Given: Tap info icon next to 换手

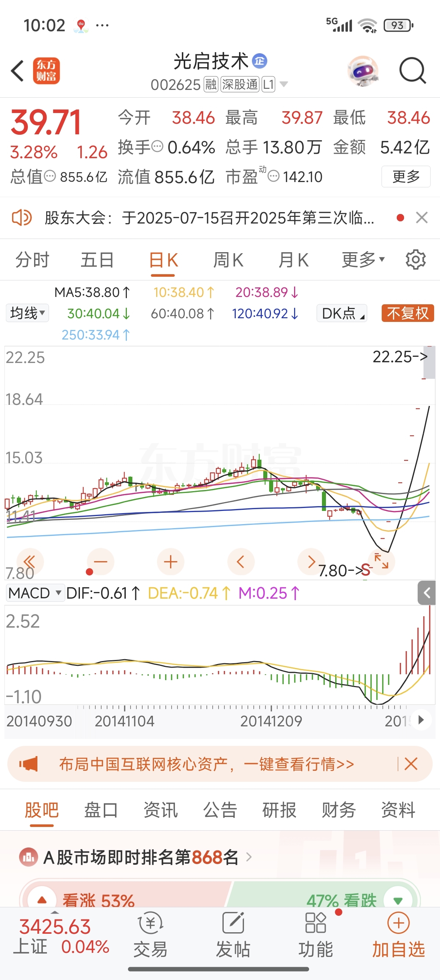Looking at the screenshot, I should pos(157,146).
